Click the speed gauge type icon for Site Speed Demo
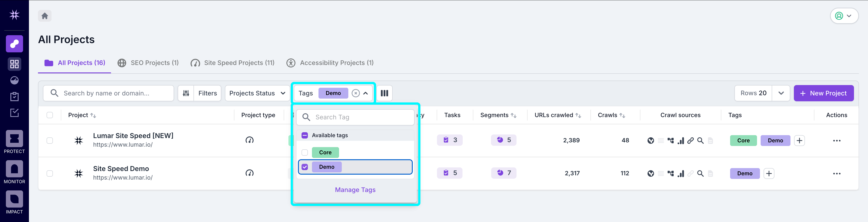The width and height of the screenshot is (868, 222). pyautogui.click(x=249, y=173)
